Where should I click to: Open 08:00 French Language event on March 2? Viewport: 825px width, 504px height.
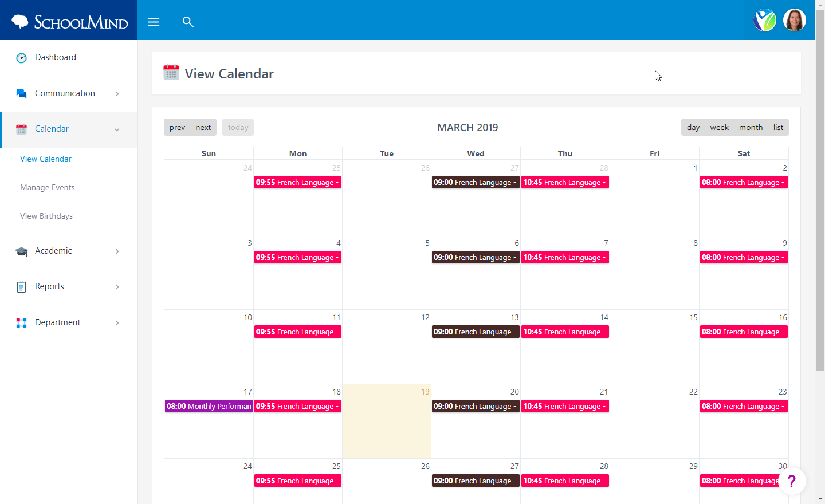pos(744,182)
